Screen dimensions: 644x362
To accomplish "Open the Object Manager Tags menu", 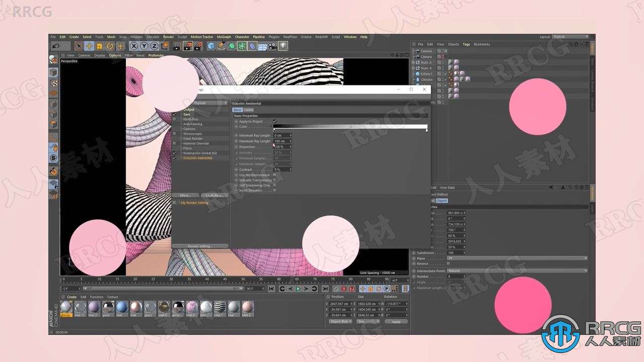I will (466, 44).
